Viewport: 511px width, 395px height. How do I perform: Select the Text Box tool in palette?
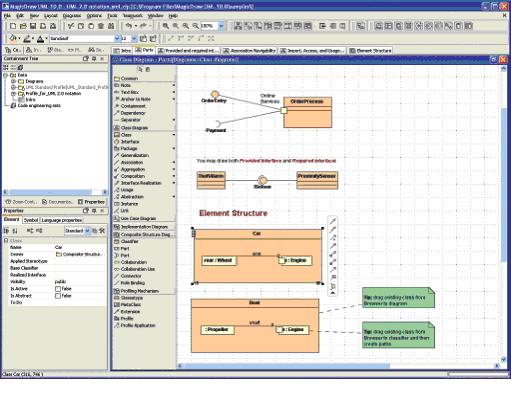tap(130, 92)
